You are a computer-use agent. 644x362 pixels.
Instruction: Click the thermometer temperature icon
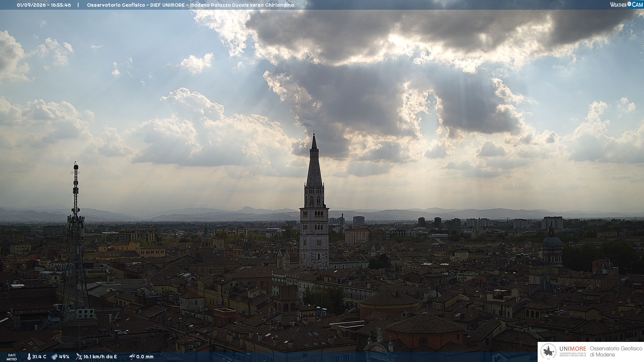29,357
